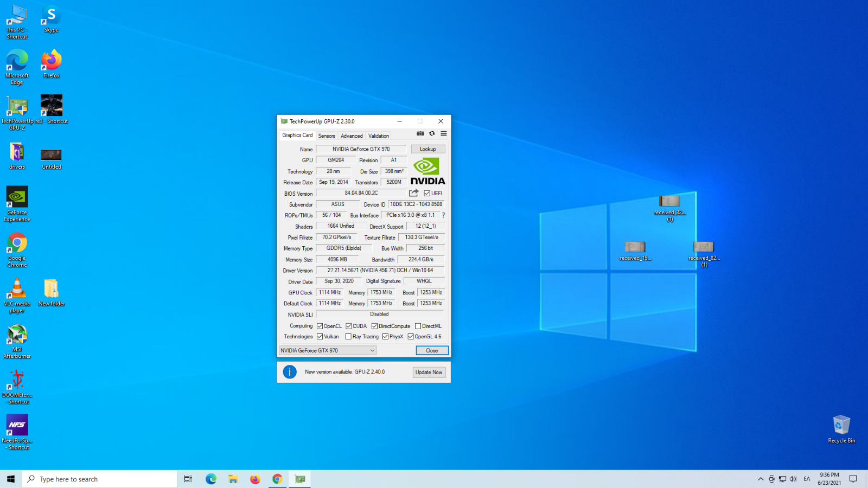Screen dimensions: 868x488
Task: Toggle the CUDA checkbox
Action: tap(349, 326)
